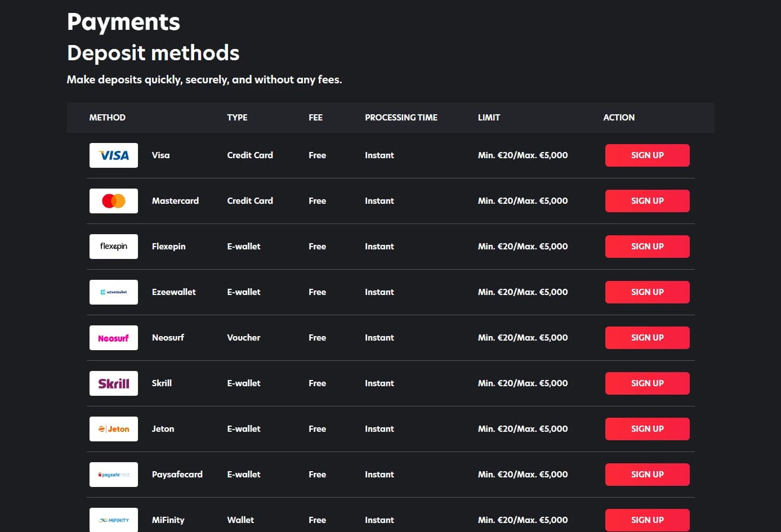Click the Skrill logo icon

coord(114,383)
